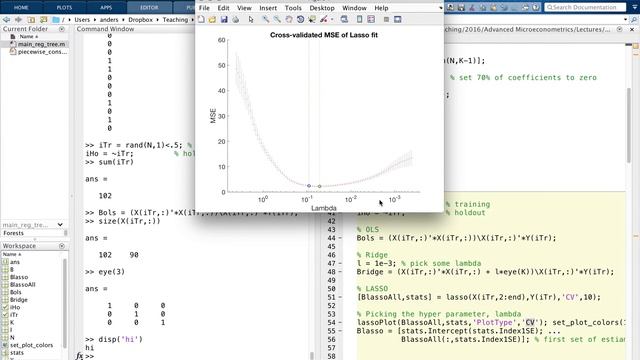Select BlassoAll variable in Workspace
The width and height of the screenshot is (640, 360).
22,284
